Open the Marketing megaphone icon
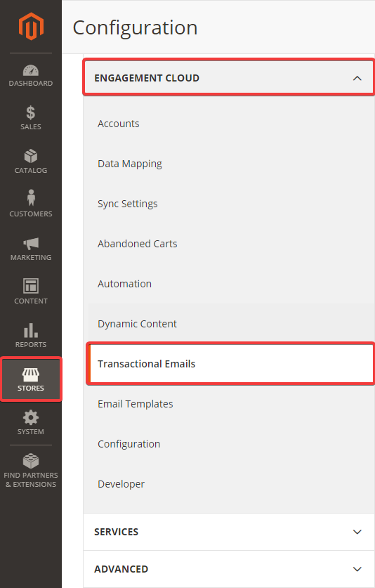This screenshot has width=375, height=588. pyautogui.click(x=31, y=244)
